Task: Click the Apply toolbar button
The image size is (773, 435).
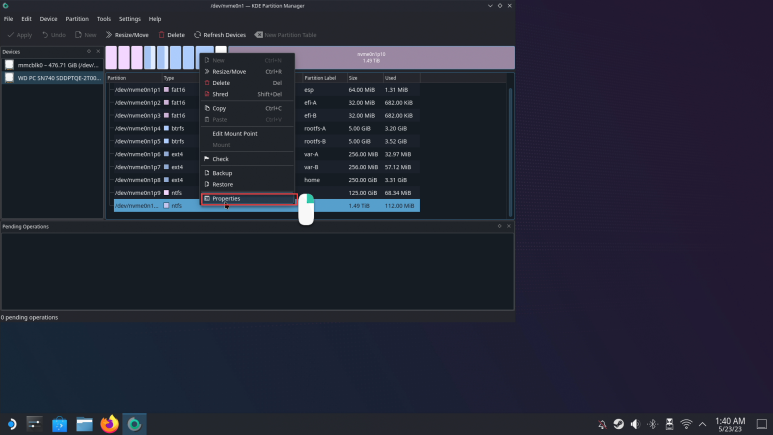Action: point(20,35)
